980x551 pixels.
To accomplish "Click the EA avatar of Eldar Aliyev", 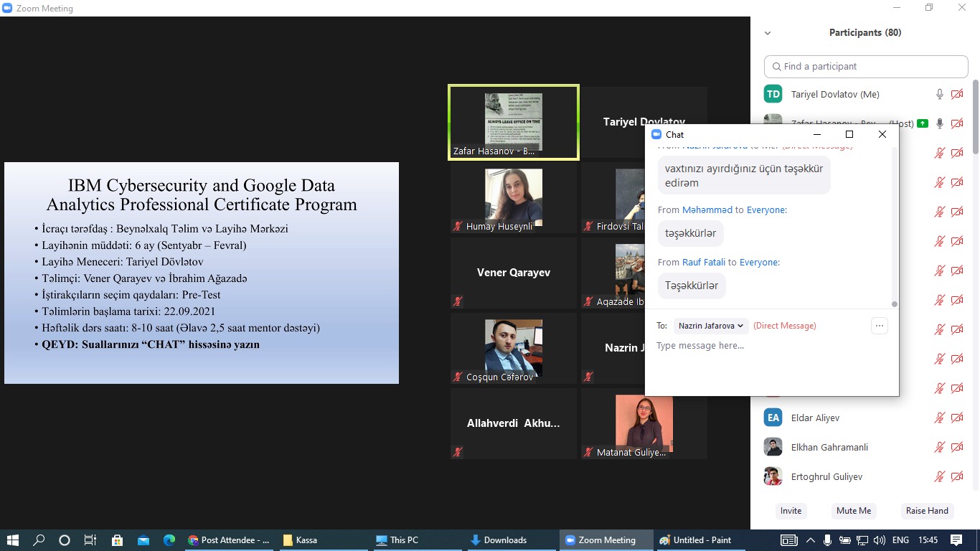I will [773, 418].
